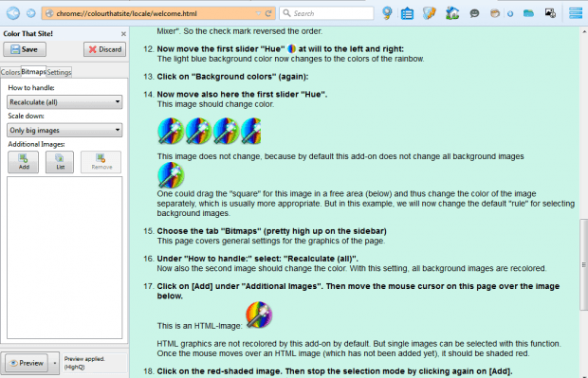Click the 'How to handle:' label

(31, 88)
